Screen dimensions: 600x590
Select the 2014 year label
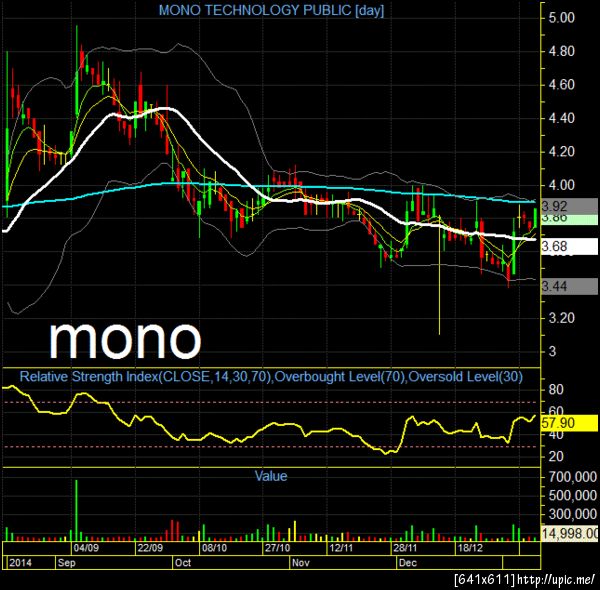tap(21, 563)
